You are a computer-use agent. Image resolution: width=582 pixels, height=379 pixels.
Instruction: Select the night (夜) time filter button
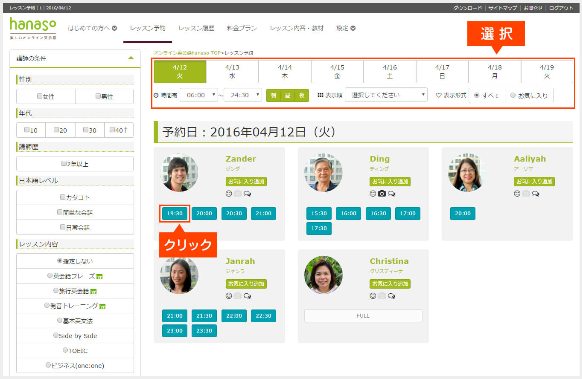(302, 95)
